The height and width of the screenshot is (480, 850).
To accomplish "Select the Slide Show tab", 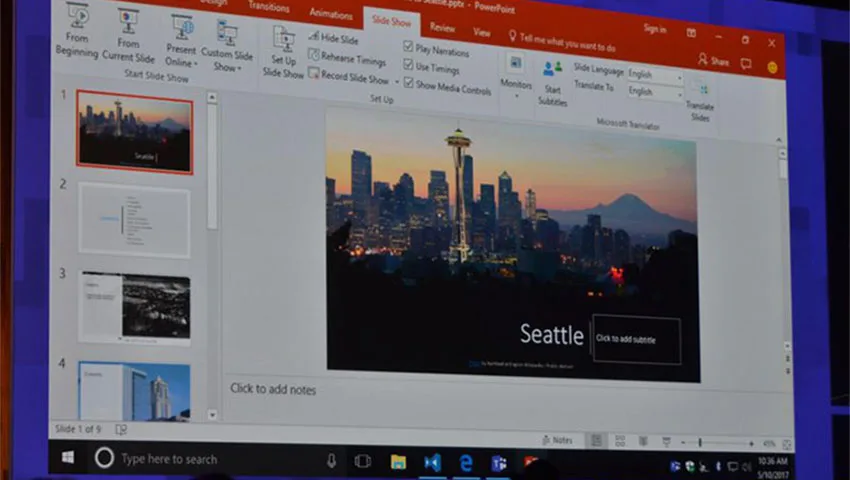I will [x=391, y=22].
